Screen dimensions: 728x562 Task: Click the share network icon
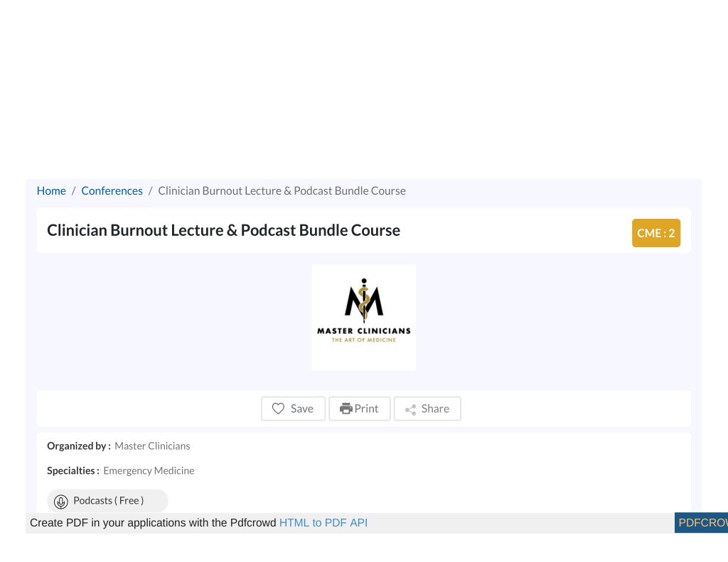[410, 409]
